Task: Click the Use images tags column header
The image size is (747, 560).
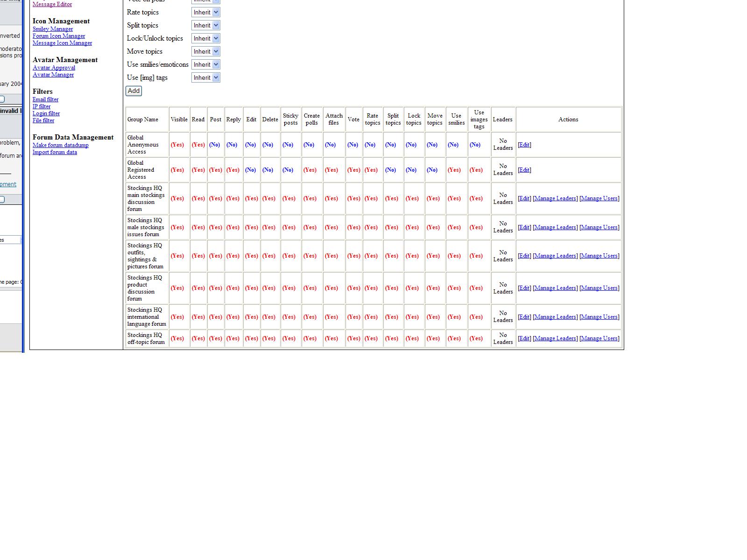Action: [x=479, y=119]
